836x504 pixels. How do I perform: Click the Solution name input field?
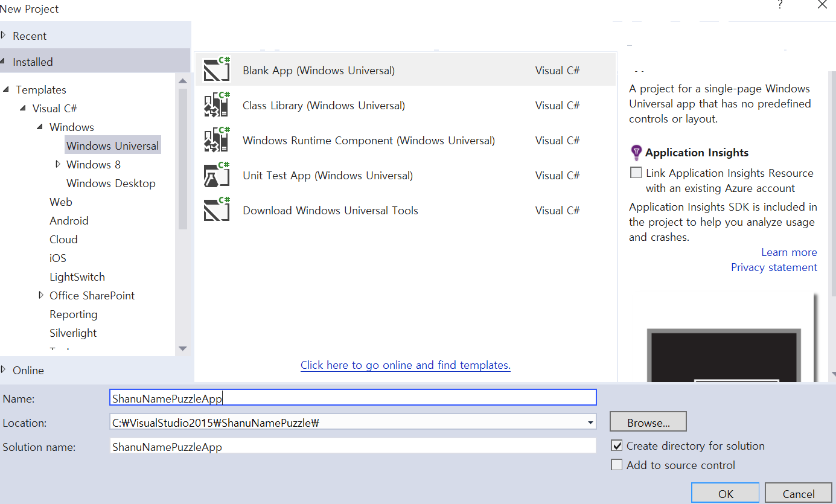pos(353,447)
